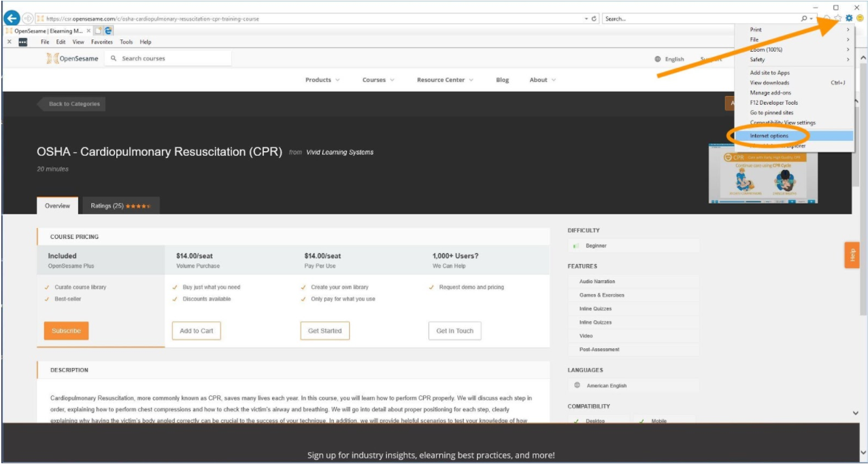This screenshot has height=464, width=868.
Task: Click the globe icon next to English
Action: [658, 59]
